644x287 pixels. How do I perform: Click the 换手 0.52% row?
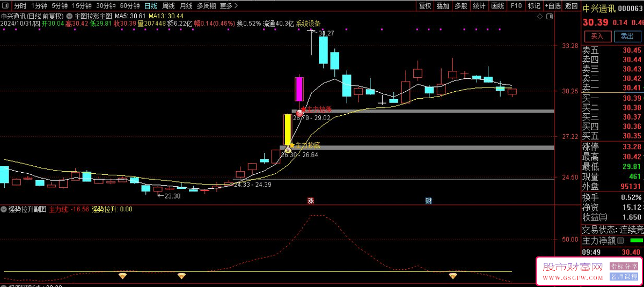(x=613, y=197)
